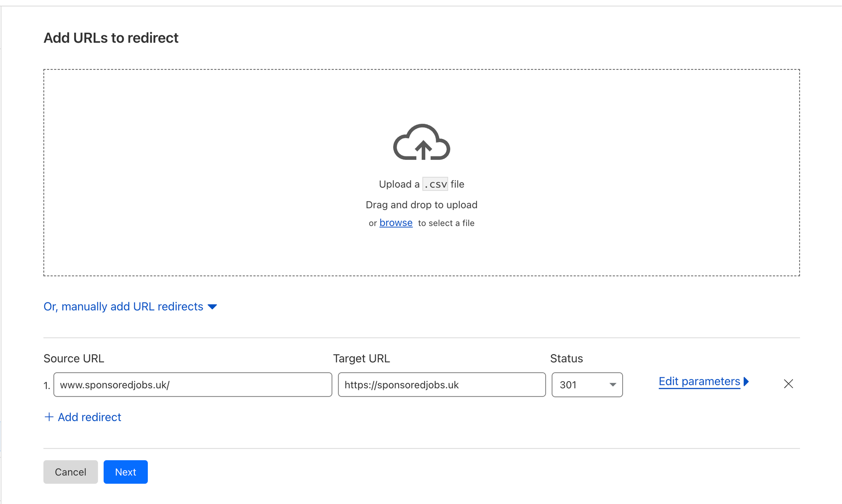Click the cloud upload icon

point(421,142)
